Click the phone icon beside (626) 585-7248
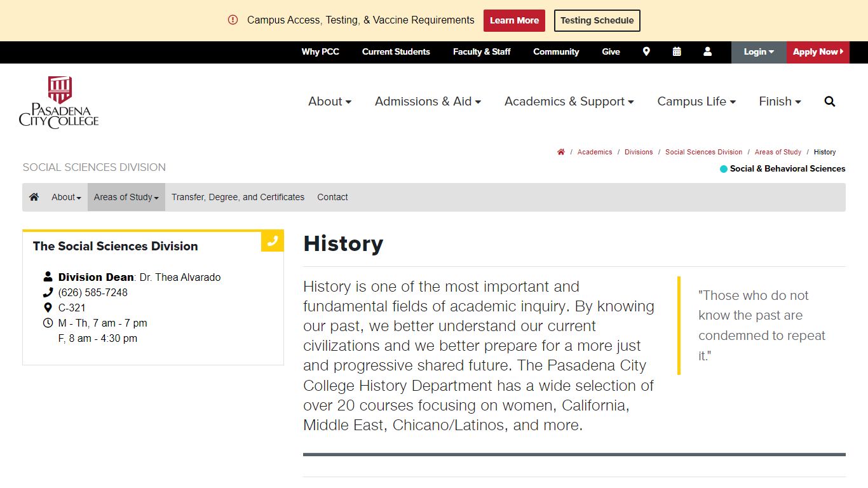868x488 pixels. coord(48,292)
